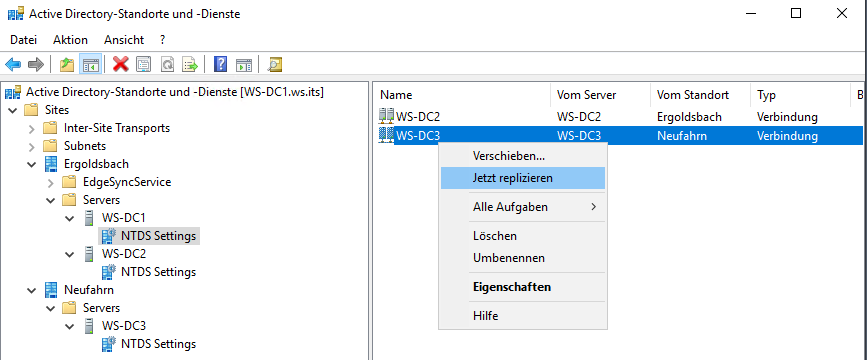Choose Löschen from the context menu
This screenshot has height=360, width=867.
coord(523,236)
